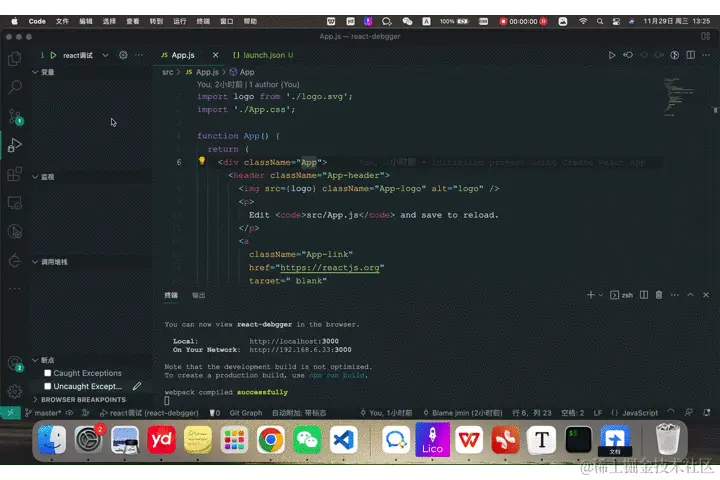Open new terminal profile dropdown arrow
This screenshot has width=720, height=480.
[x=601, y=295]
